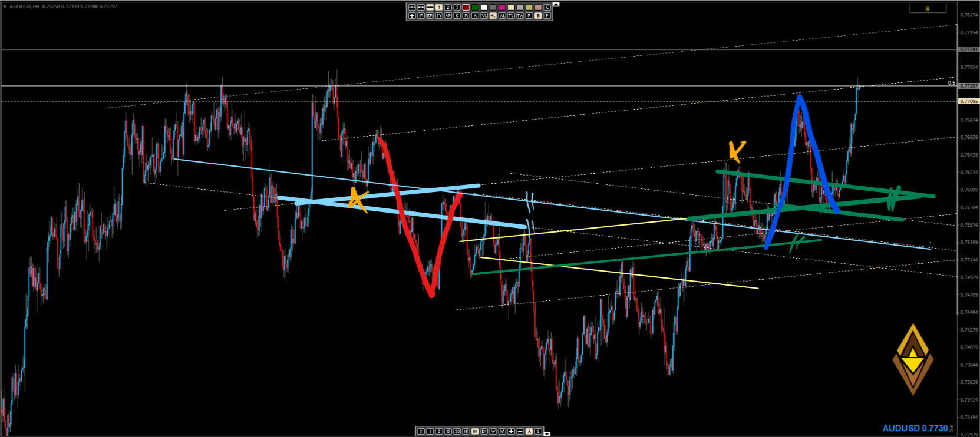Switch to the M monthly timeframe
The width and height of the screenshot is (980, 437).
(x=502, y=432)
